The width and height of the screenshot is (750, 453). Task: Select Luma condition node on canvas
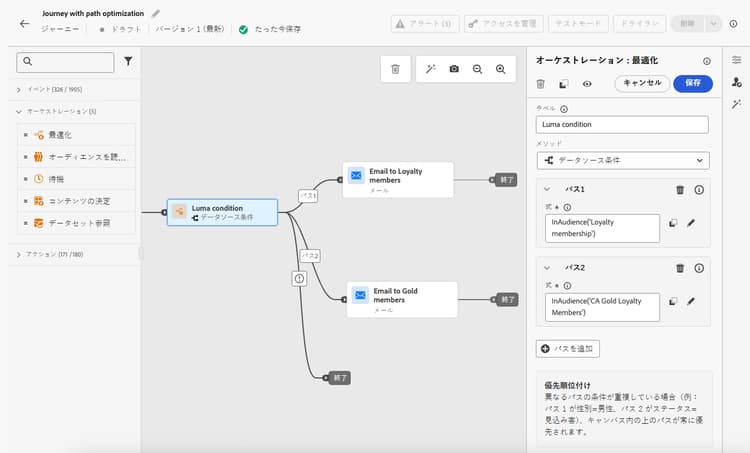point(222,212)
